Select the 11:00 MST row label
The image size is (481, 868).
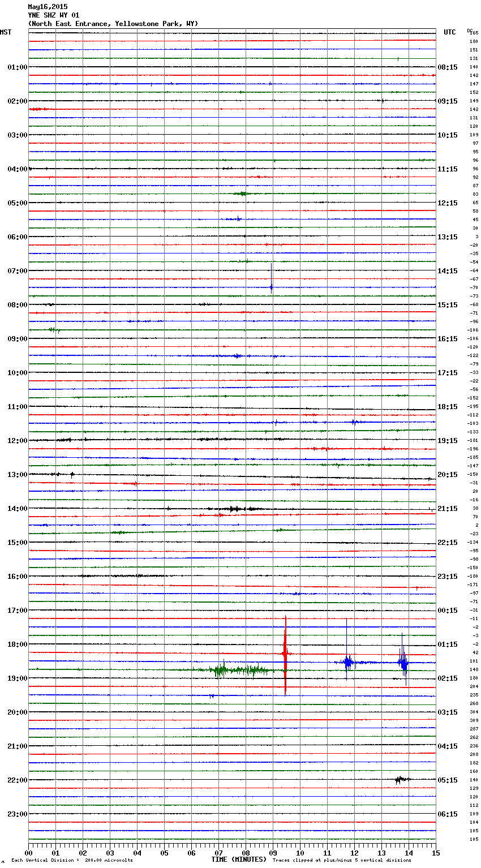click(17, 407)
